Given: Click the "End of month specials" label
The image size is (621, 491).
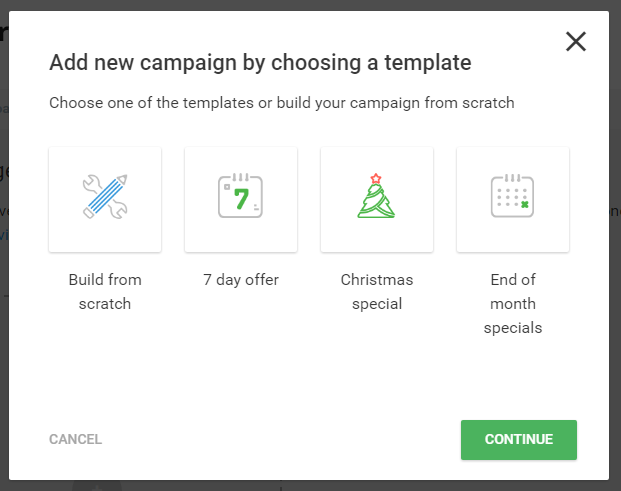Looking at the screenshot, I should (x=513, y=304).
